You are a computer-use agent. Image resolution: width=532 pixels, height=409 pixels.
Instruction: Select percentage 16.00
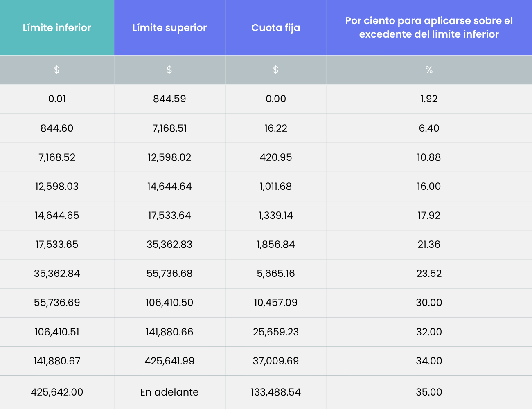coord(429,186)
